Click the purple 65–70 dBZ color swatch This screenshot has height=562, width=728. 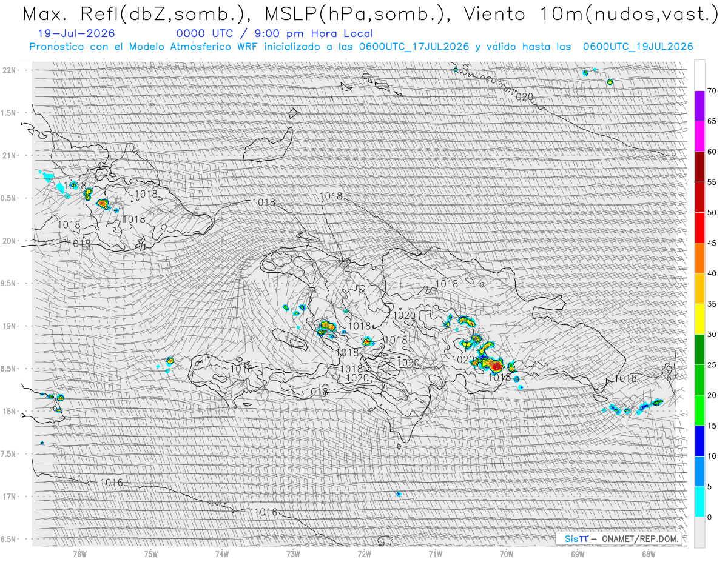coord(699,106)
